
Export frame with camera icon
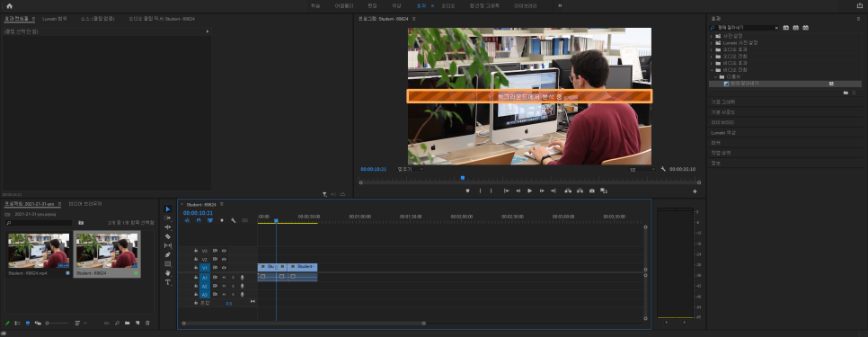[592, 191]
